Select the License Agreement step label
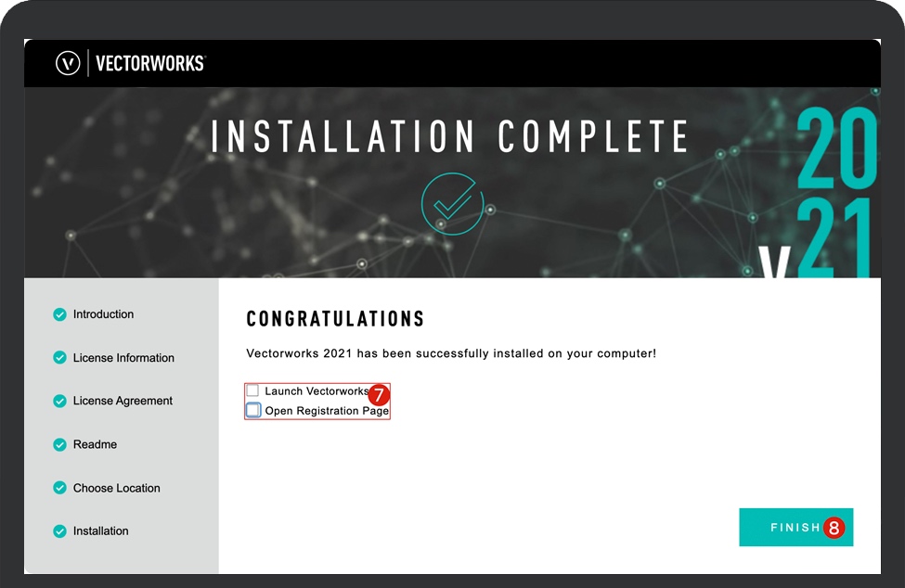This screenshot has width=905, height=588. click(123, 401)
